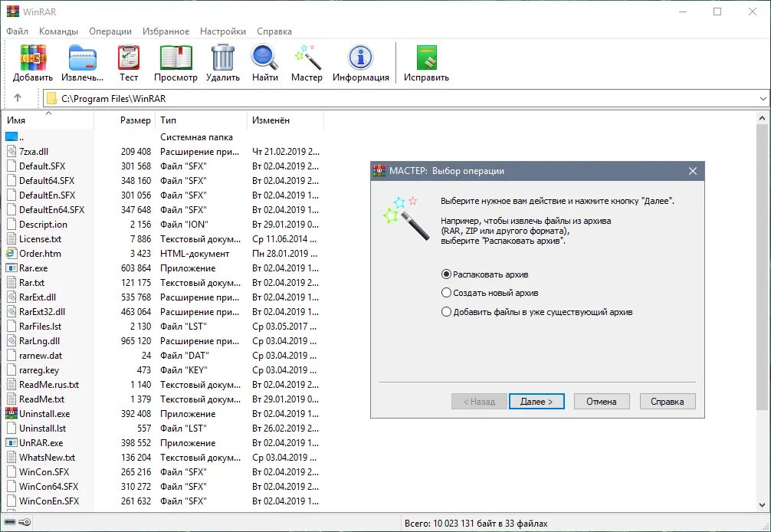Click scrollbar up arrow in file list
Viewport: 771px width, 532px height.
(x=762, y=119)
